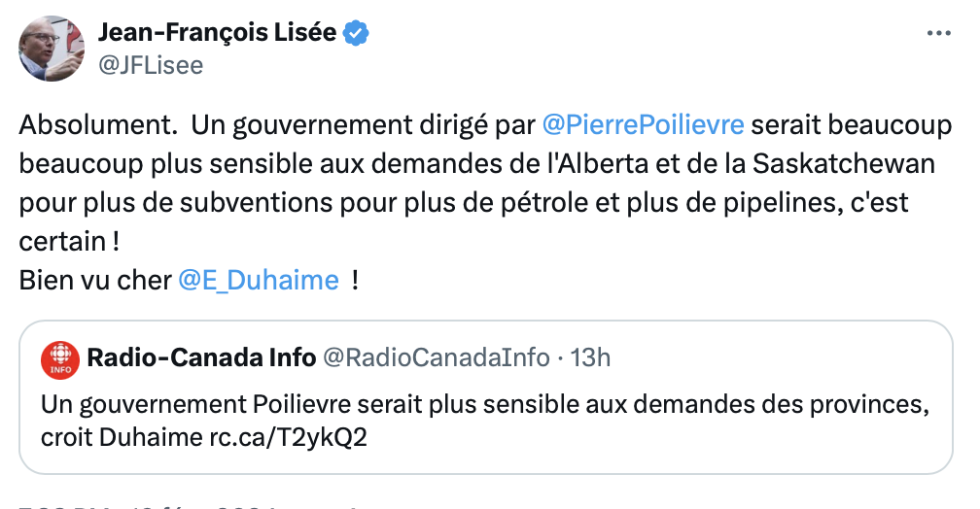The height and width of the screenshot is (509, 980).
Task: Click the word Saskatchewan in the tweet
Action: [843, 163]
